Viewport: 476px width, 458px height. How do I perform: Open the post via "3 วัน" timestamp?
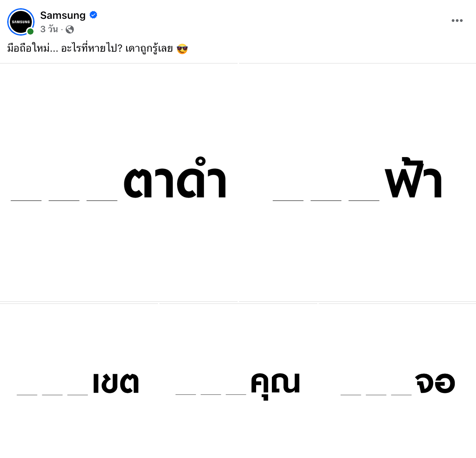click(49, 29)
